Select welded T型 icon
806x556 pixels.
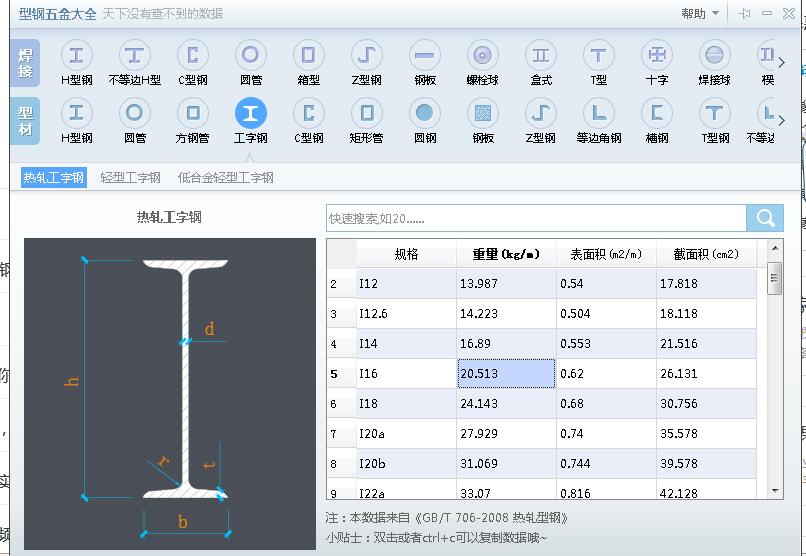click(599, 55)
